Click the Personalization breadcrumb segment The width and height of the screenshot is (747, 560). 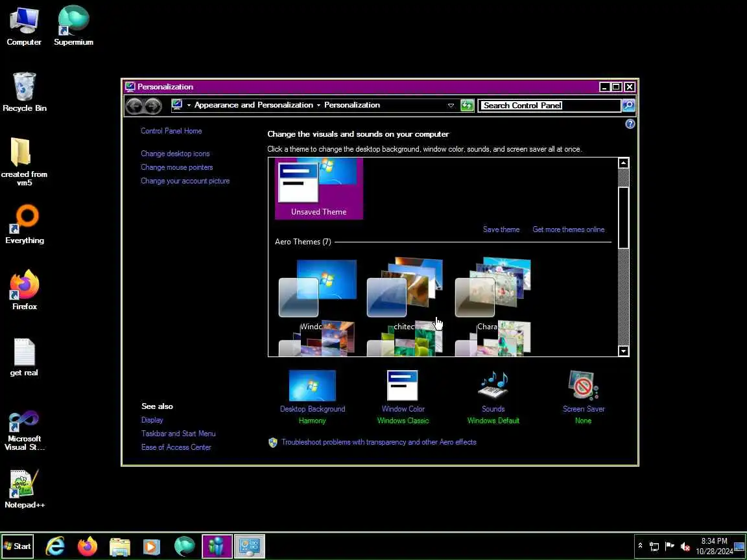[352, 105]
